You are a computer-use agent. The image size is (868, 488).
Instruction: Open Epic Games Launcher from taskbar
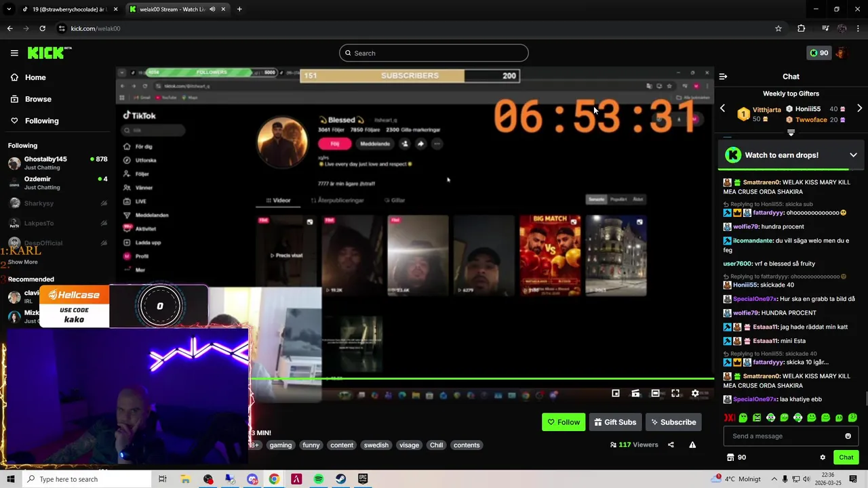point(363,479)
